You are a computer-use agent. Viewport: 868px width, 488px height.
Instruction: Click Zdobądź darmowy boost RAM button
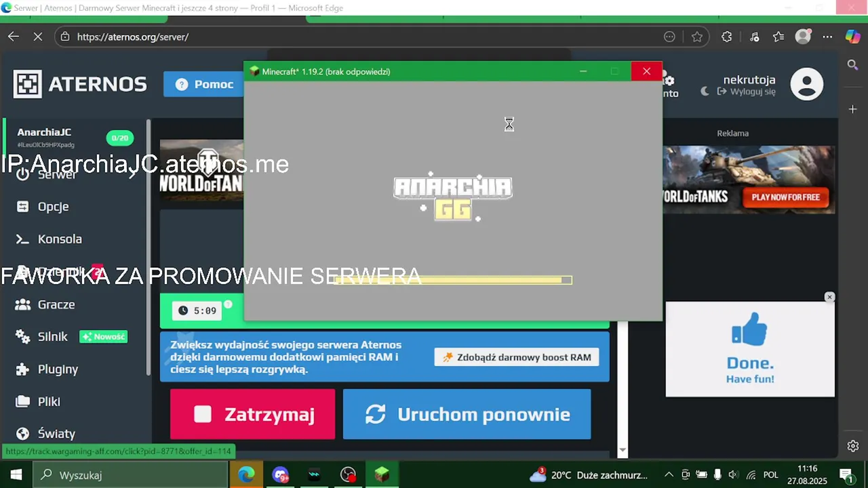point(517,357)
